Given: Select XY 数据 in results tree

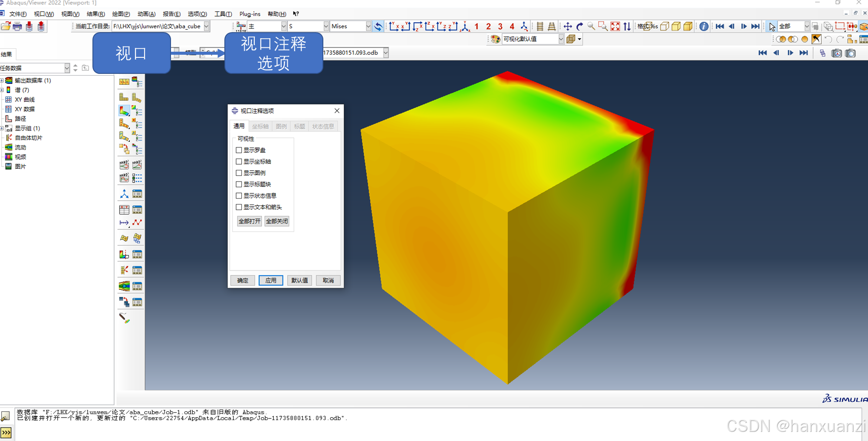Looking at the screenshot, I should click(25, 109).
